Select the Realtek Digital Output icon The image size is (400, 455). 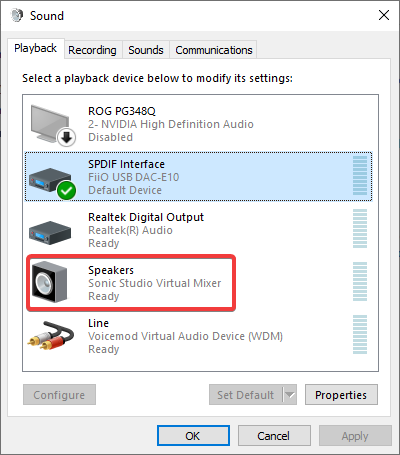coord(50,232)
